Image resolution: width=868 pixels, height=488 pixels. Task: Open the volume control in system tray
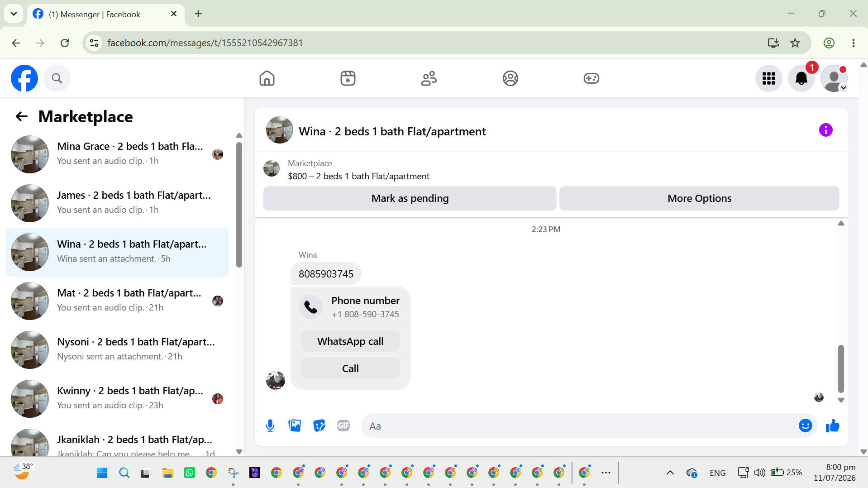759,473
